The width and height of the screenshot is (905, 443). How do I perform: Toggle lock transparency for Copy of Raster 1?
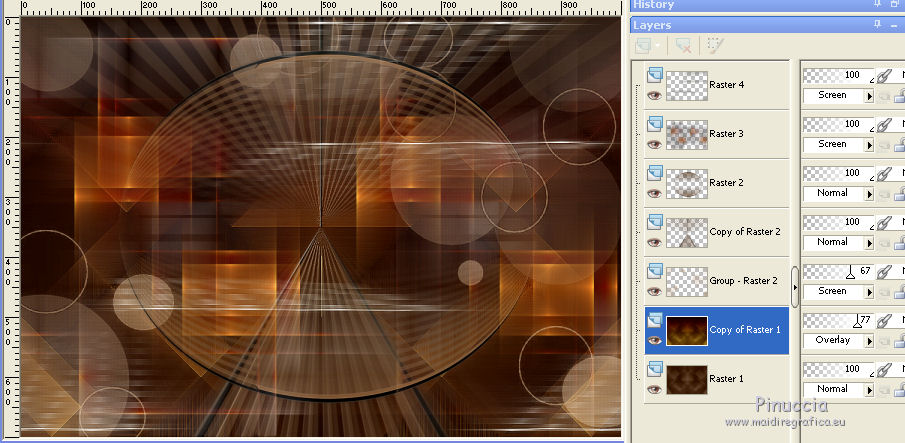[x=899, y=341]
